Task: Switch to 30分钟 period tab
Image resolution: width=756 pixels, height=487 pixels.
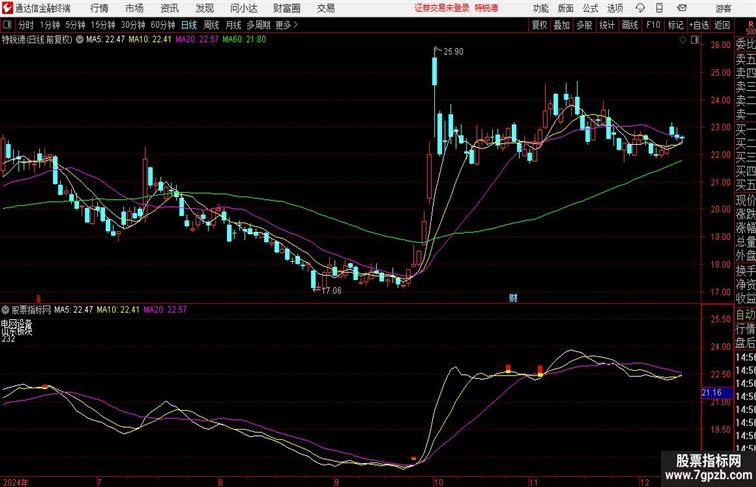Action: coord(133,25)
